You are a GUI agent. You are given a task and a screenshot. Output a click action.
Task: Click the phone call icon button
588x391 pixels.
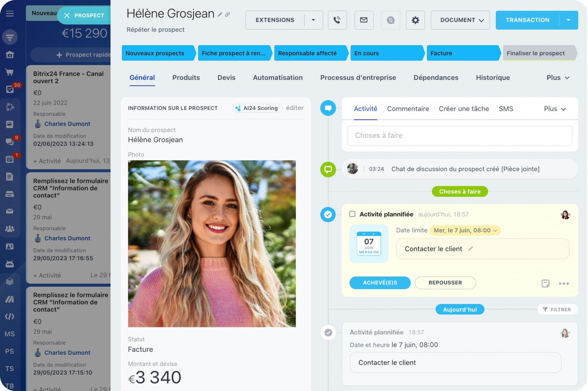tap(337, 20)
